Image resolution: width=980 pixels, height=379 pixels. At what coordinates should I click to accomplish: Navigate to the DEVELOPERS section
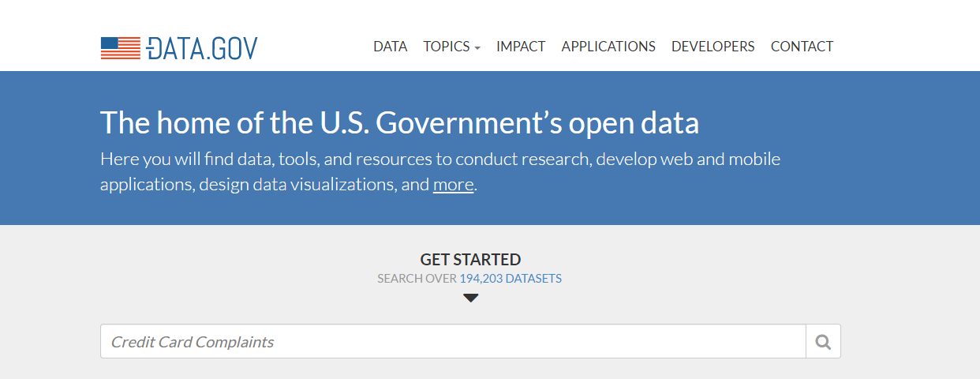point(713,47)
